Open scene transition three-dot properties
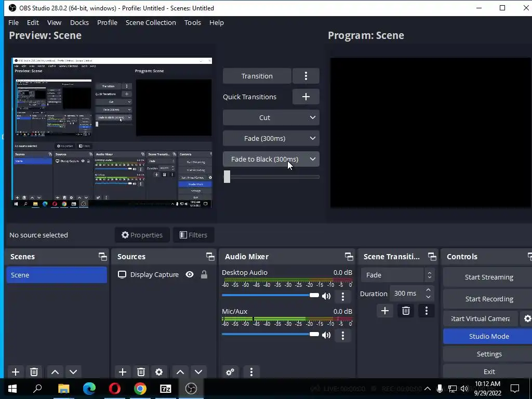The width and height of the screenshot is (532, 399). (x=427, y=311)
